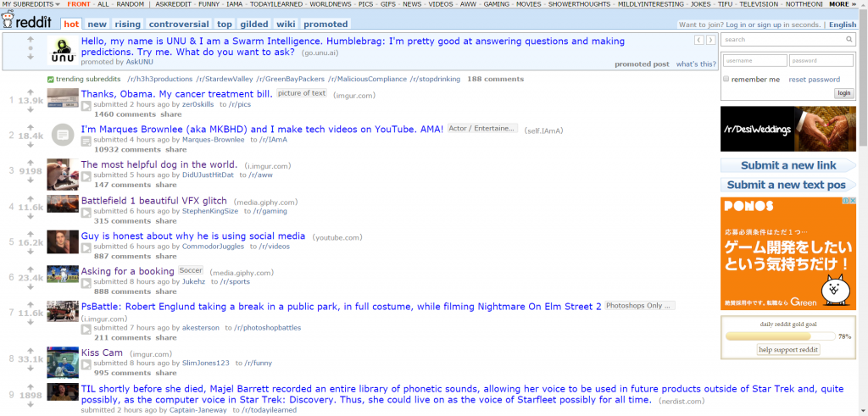The image size is (868, 416).
Task: Click the login button
Action: 843,93
